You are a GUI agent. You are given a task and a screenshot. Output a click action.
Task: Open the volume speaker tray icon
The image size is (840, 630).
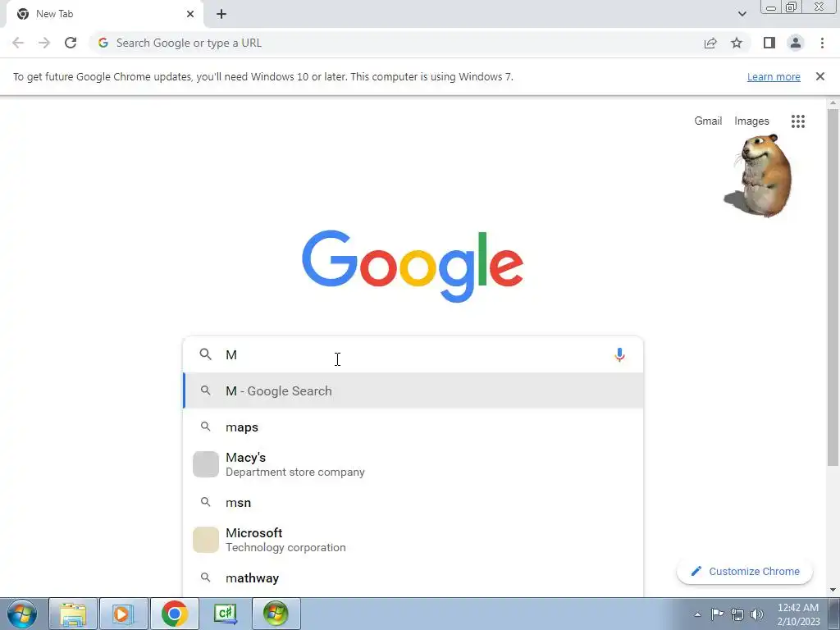[x=757, y=614]
